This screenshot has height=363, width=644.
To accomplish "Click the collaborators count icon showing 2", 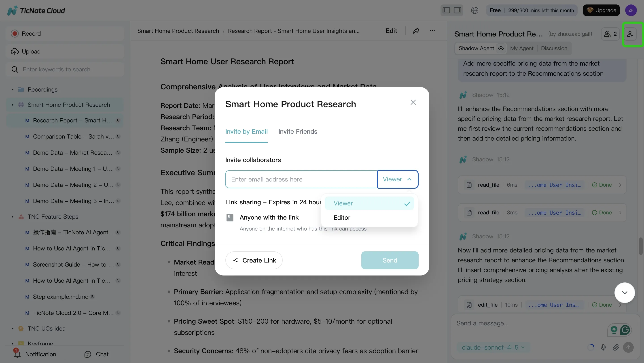I will point(610,34).
